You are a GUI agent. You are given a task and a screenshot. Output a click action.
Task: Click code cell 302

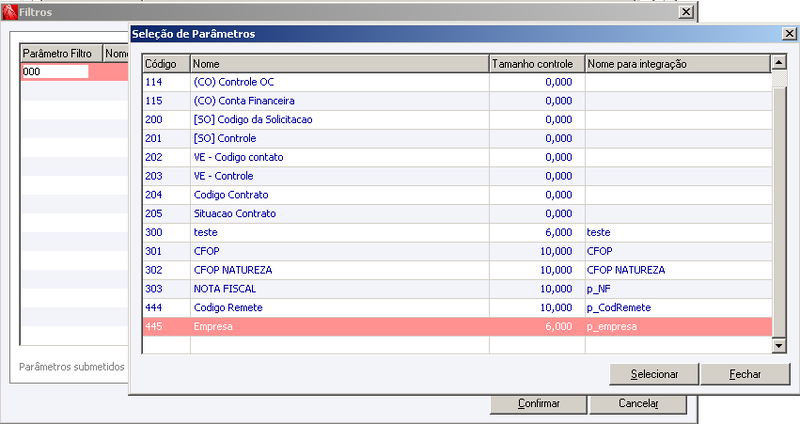click(x=166, y=270)
